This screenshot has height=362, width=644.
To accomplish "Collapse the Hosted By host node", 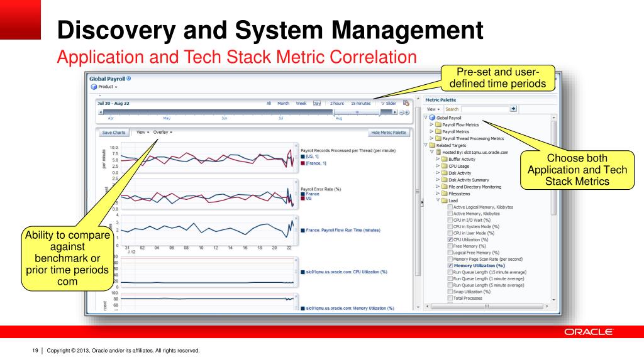I will (431, 152).
